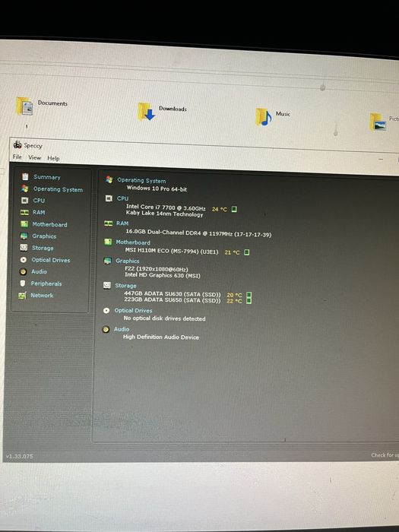
Task: Click the Check for updates link
Action: pyautogui.click(x=385, y=455)
